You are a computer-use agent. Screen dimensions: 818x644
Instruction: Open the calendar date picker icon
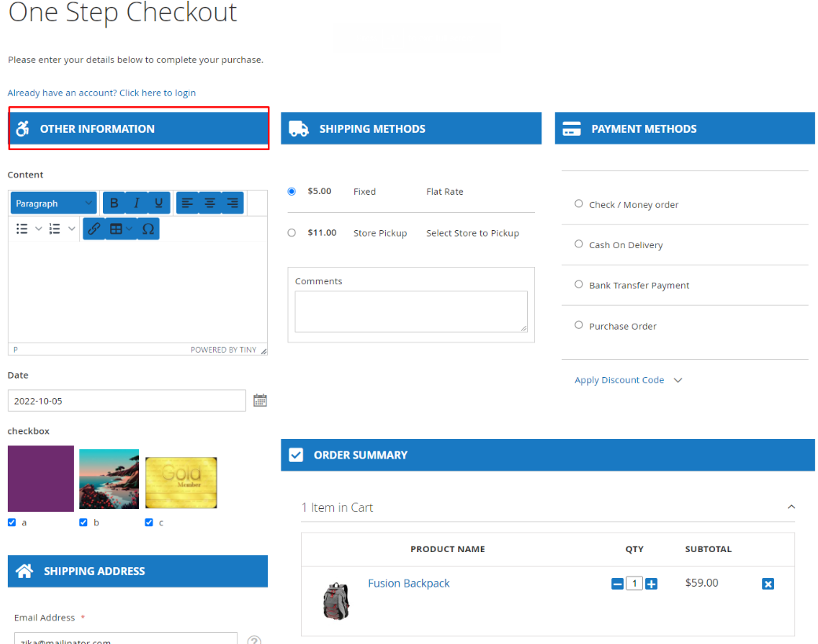[260, 401]
